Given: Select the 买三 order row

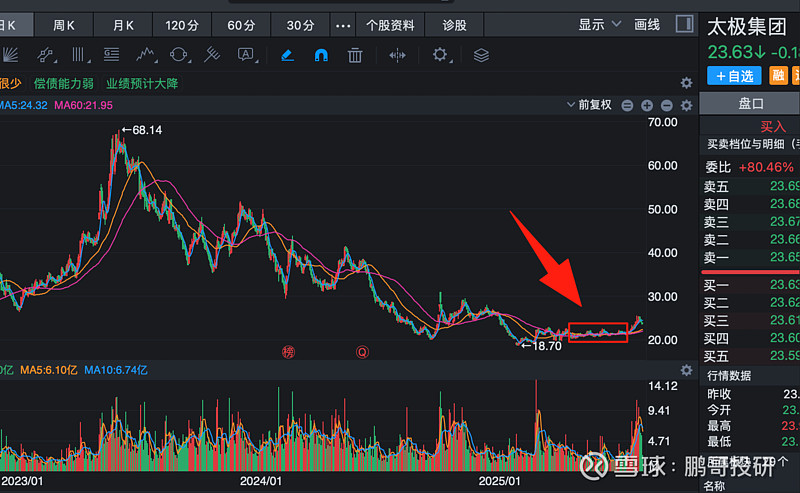Looking at the screenshot, I should 752,320.
